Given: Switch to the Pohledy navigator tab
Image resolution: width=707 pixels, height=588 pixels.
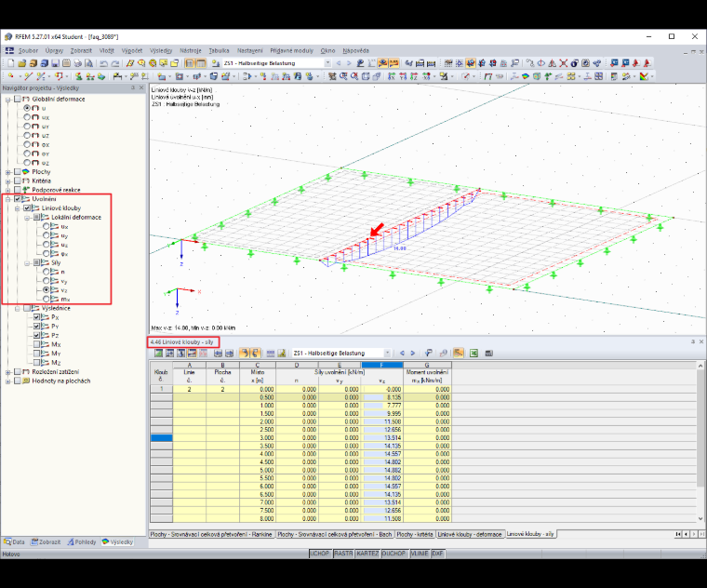Looking at the screenshot, I should (82, 542).
